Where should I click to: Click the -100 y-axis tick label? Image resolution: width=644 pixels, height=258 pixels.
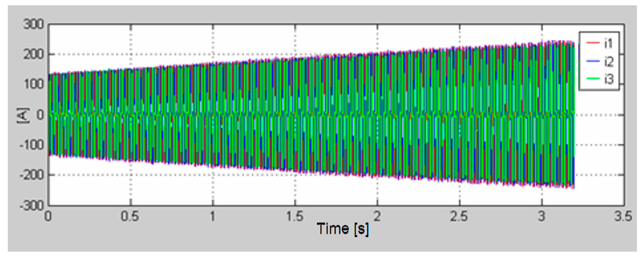coord(32,145)
